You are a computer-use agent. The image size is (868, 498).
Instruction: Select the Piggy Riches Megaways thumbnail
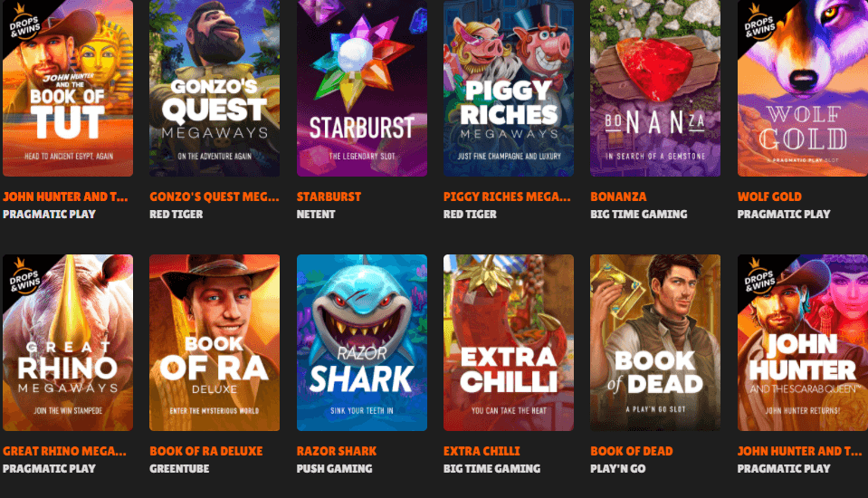coord(508,88)
